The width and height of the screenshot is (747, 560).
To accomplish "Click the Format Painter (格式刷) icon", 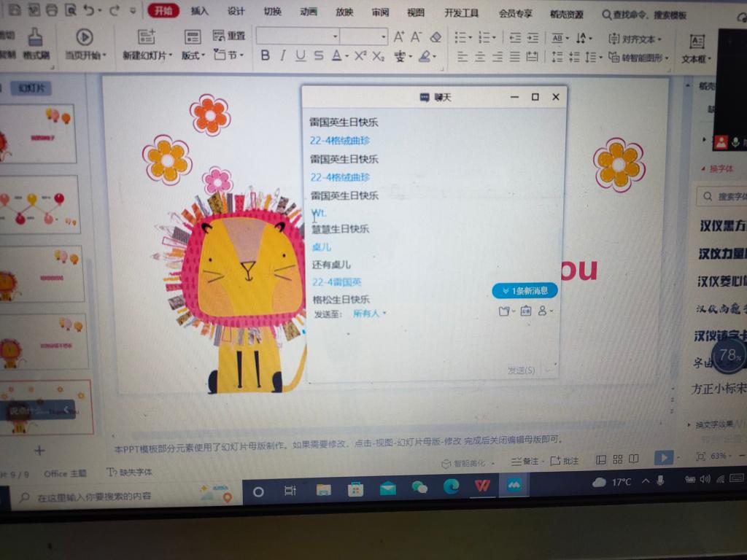I will [x=35, y=38].
